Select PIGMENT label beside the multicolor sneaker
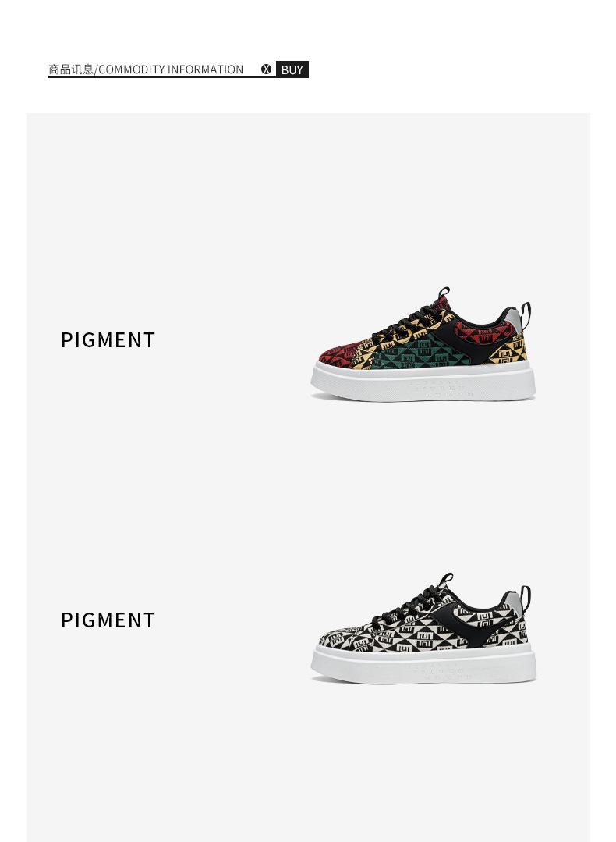This screenshot has width=616, height=842. coord(108,340)
